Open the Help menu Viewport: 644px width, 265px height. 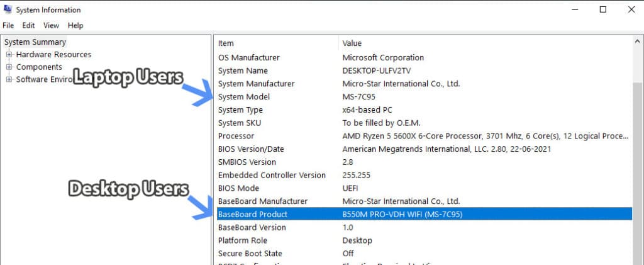pos(75,25)
